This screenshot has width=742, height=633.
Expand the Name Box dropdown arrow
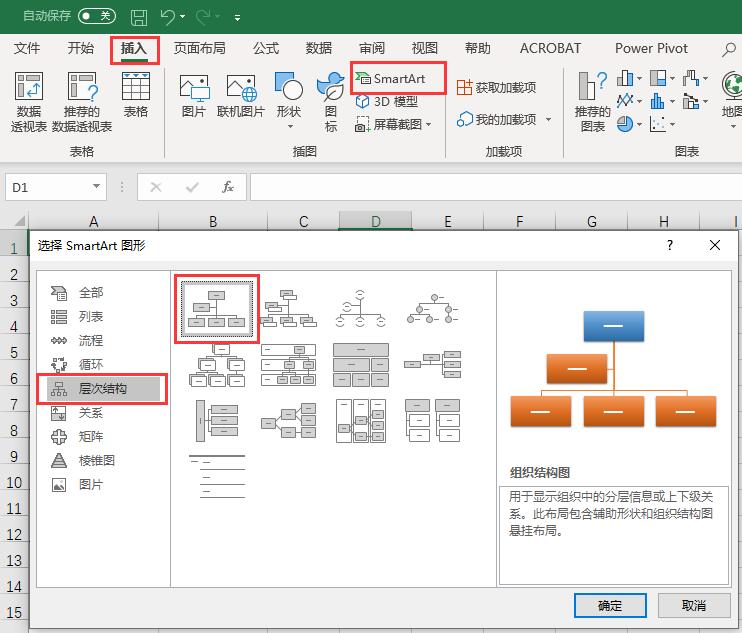click(x=97, y=187)
